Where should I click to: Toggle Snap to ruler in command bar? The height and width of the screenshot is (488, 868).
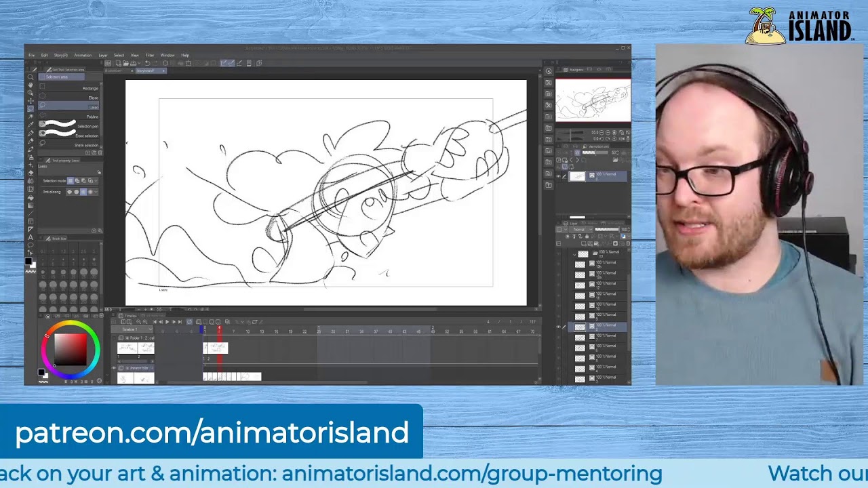(x=224, y=63)
